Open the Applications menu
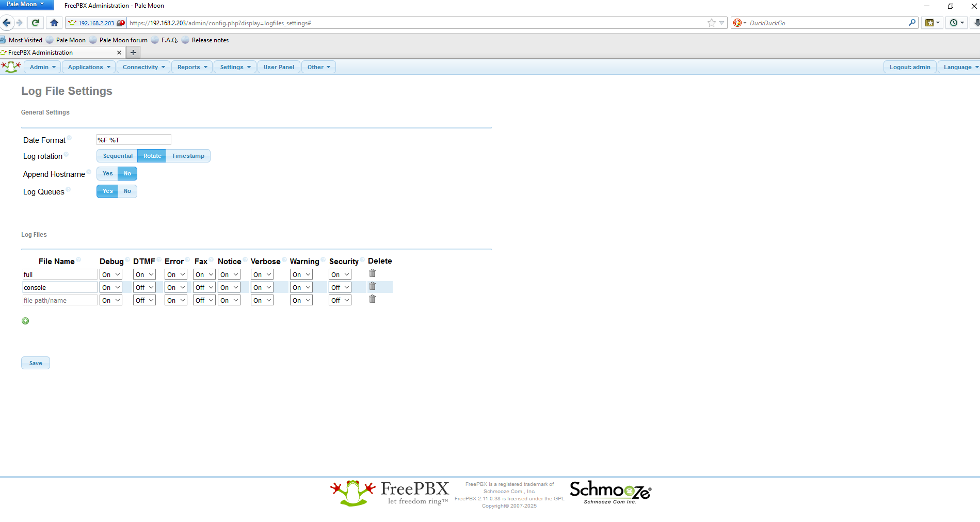 point(89,67)
